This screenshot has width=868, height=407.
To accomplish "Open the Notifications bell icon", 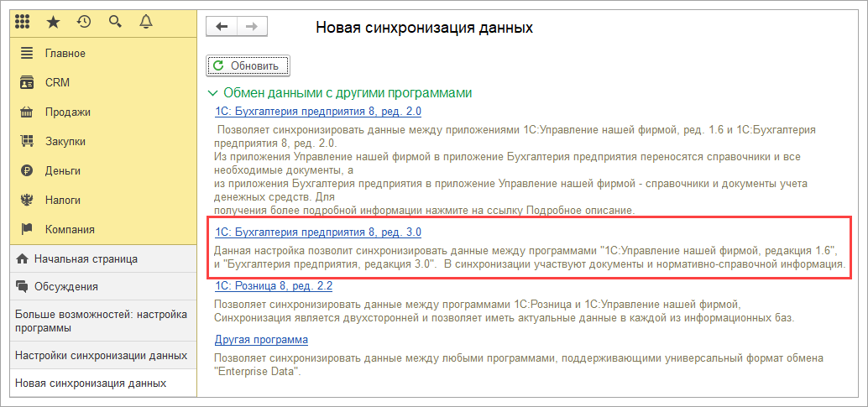I will [146, 22].
